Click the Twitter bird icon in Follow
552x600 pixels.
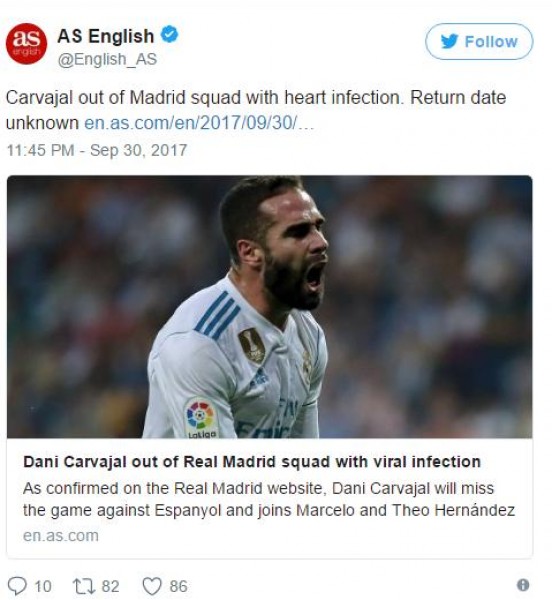pyautogui.click(x=449, y=41)
